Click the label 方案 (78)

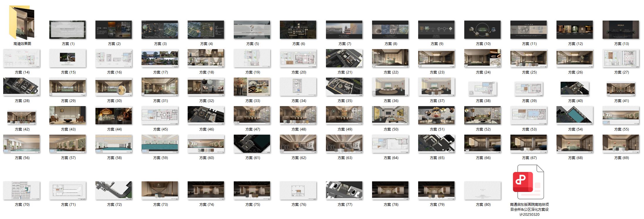[x=391, y=205]
